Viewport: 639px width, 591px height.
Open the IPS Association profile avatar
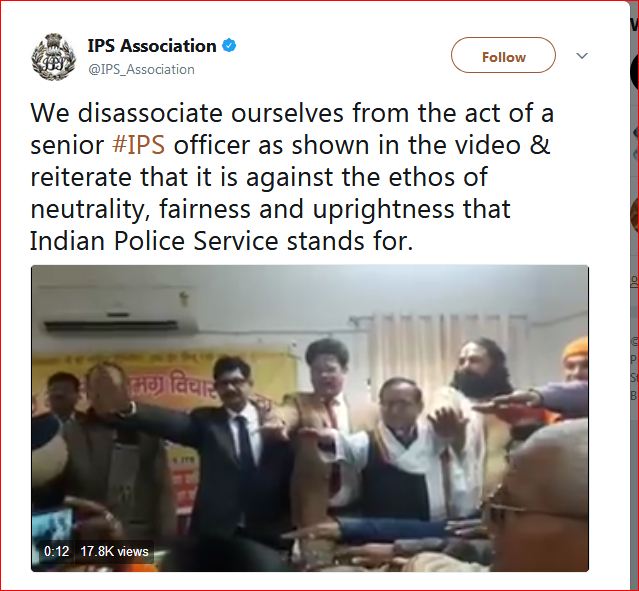coord(54,57)
